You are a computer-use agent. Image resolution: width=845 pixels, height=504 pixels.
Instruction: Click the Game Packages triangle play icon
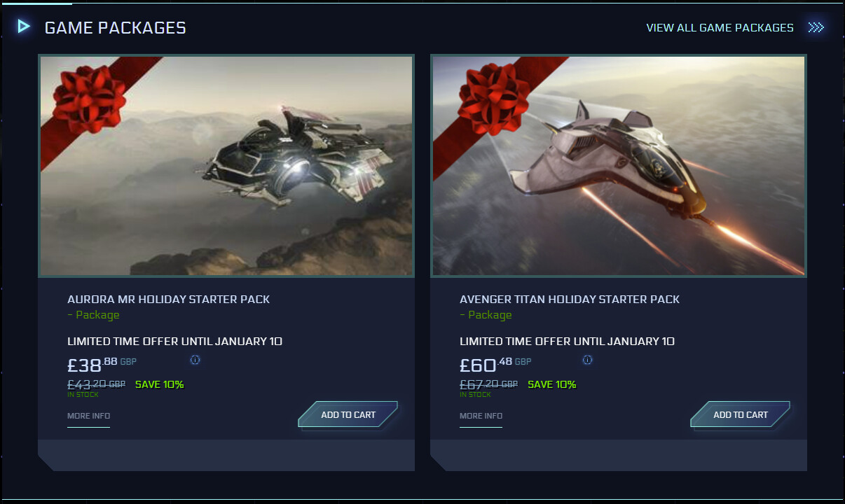point(24,27)
